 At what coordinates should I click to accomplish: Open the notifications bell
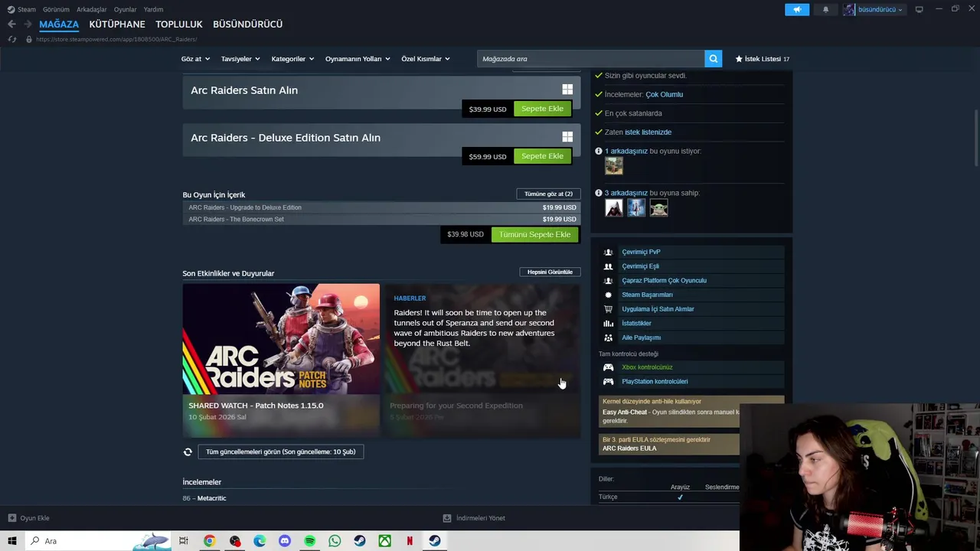(825, 9)
